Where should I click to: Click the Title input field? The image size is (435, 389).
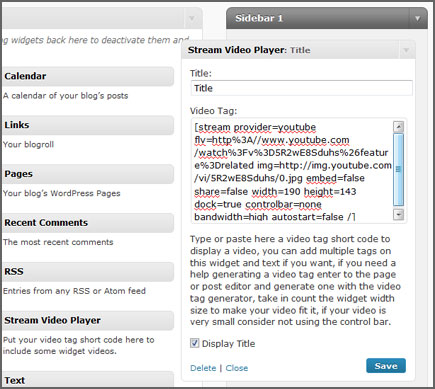[x=301, y=88]
